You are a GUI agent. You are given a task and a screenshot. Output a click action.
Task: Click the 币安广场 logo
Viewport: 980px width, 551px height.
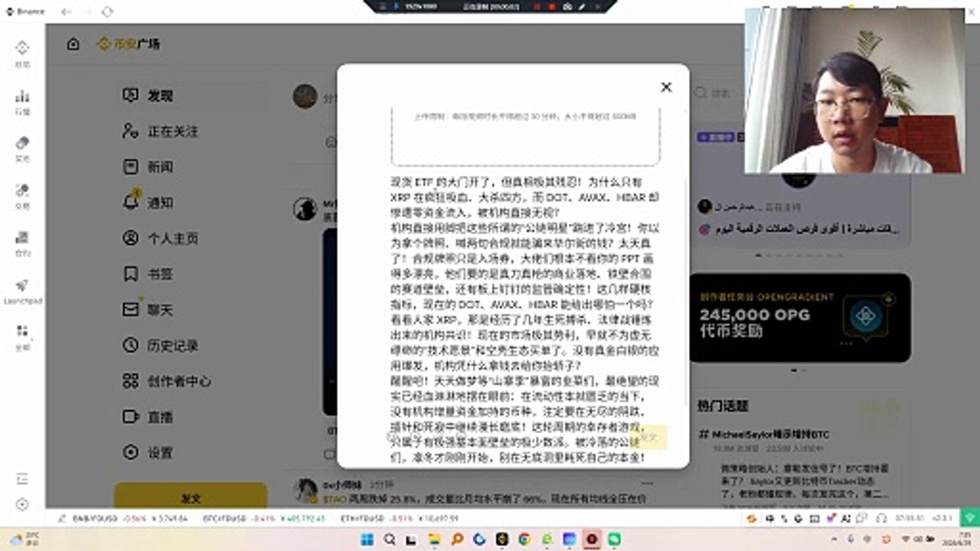tap(129, 44)
